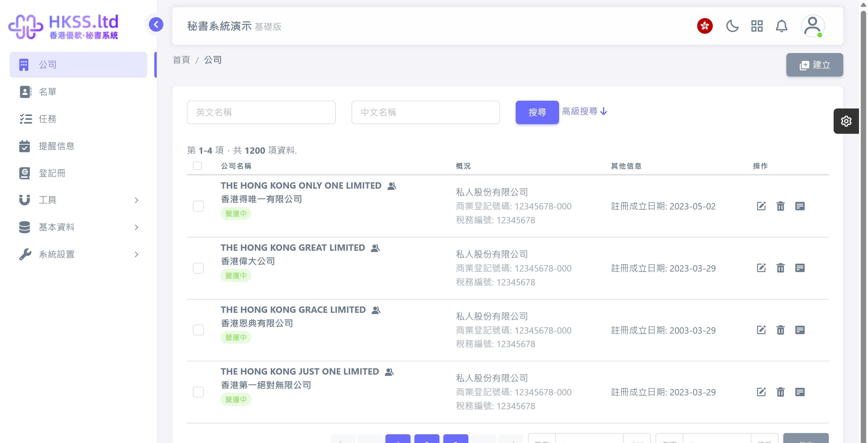Open the 任務 (tasks) section
Screen dimensions: 868x443
(x=47, y=119)
